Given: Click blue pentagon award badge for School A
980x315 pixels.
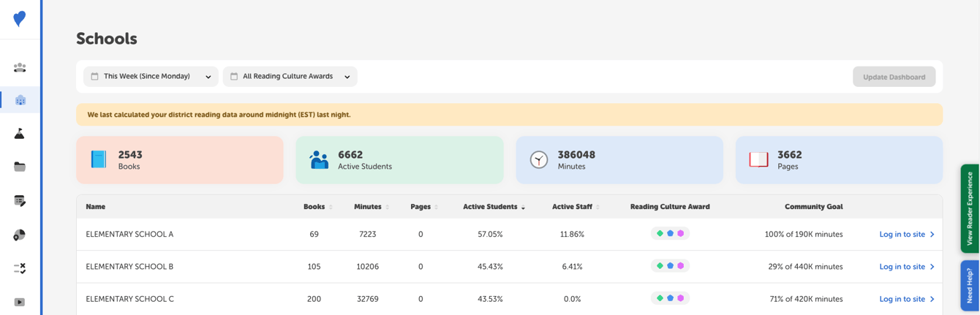Looking at the screenshot, I should click(670, 234).
